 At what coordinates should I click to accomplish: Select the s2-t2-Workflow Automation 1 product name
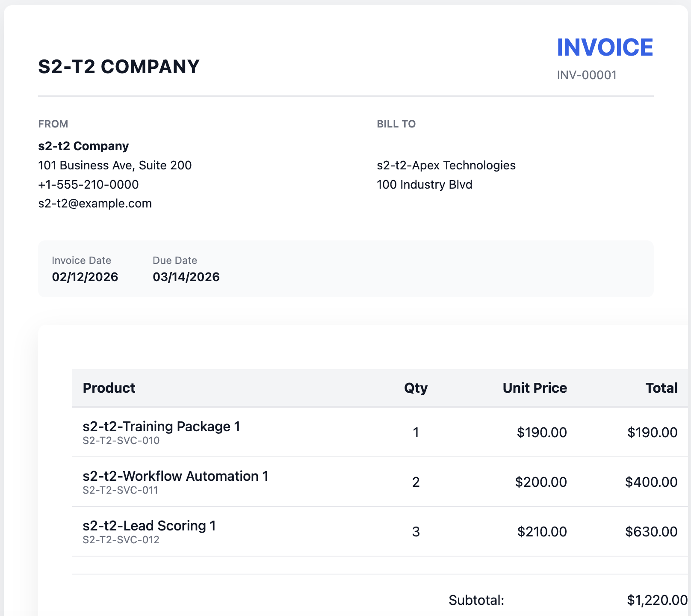coord(175,477)
